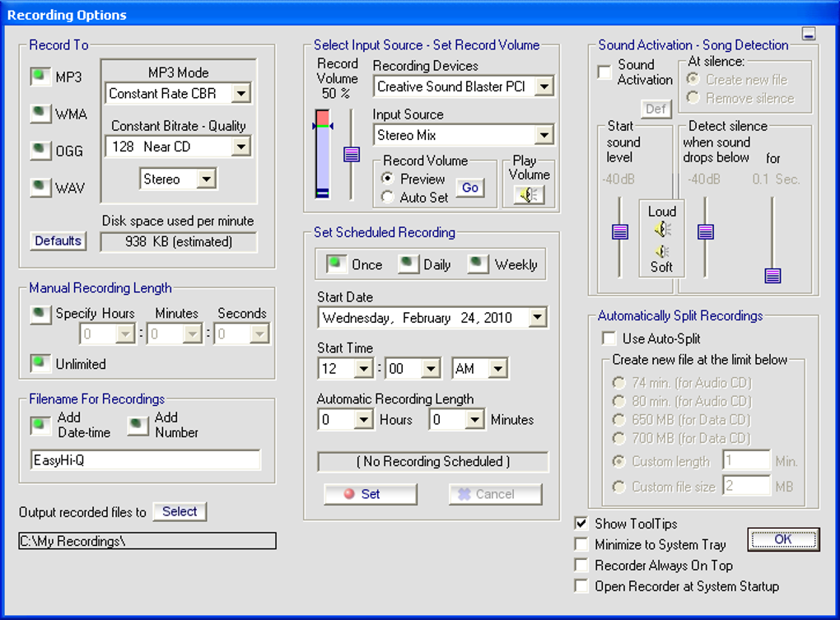The height and width of the screenshot is (620, 840).
Task: Open the Start Date picker dropdown
Action: click(x=537, y=318)
